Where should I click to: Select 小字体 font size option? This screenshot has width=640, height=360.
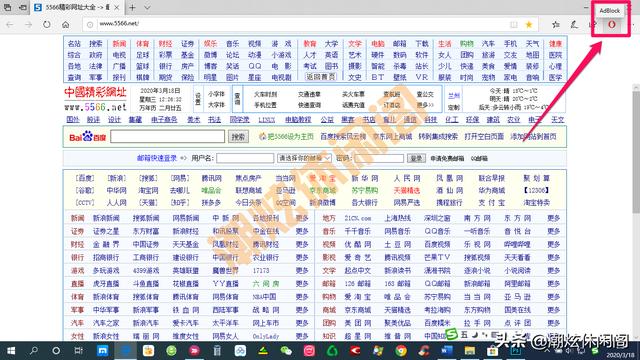click(216, 94)
